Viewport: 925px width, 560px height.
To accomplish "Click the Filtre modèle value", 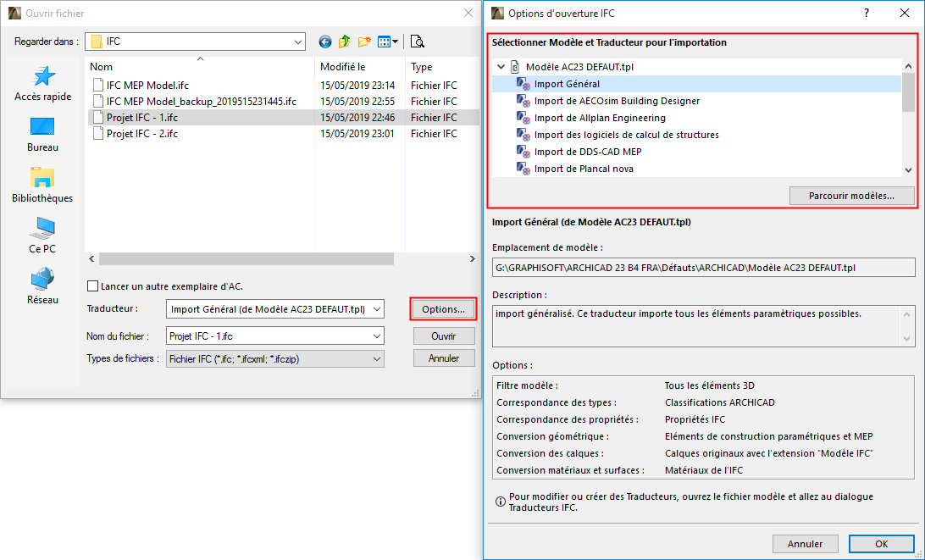I will point(710,386).
